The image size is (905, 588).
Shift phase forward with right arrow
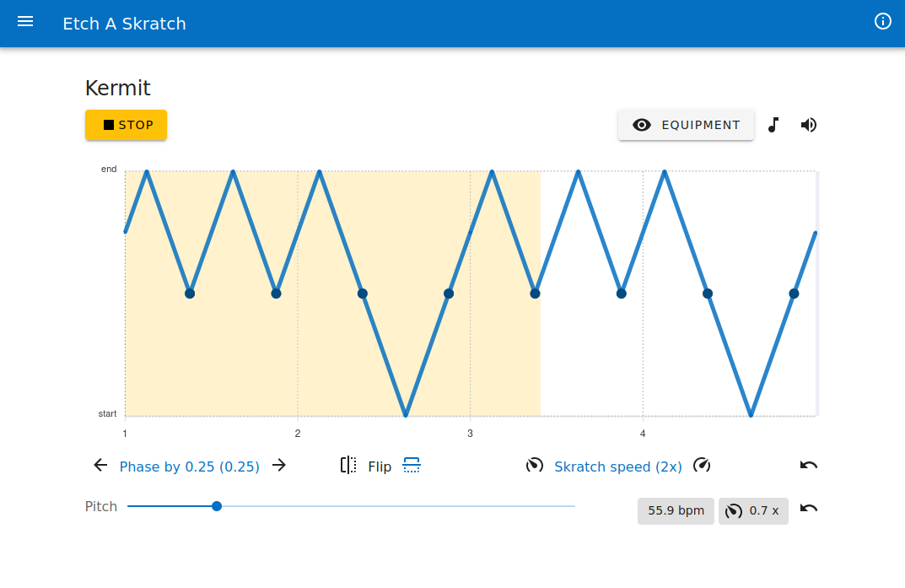point(279,465)
